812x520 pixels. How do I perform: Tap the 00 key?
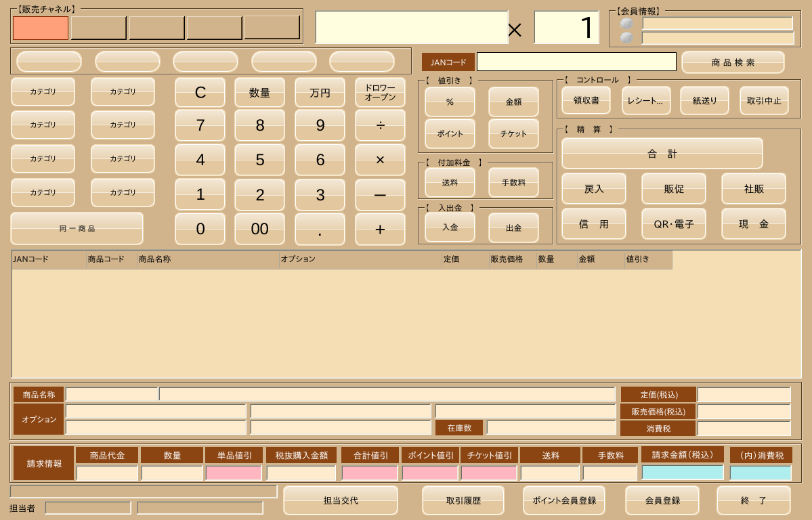coord(259,229)
